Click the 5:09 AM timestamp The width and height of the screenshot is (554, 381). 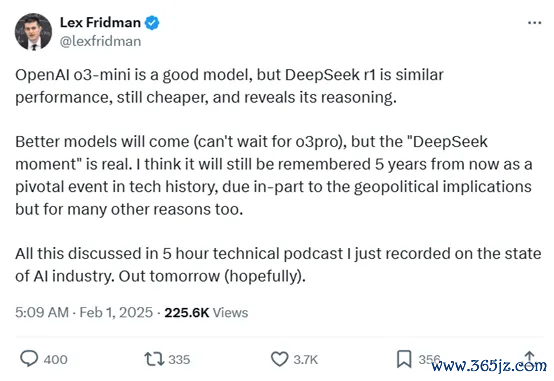tap(42, 312)
